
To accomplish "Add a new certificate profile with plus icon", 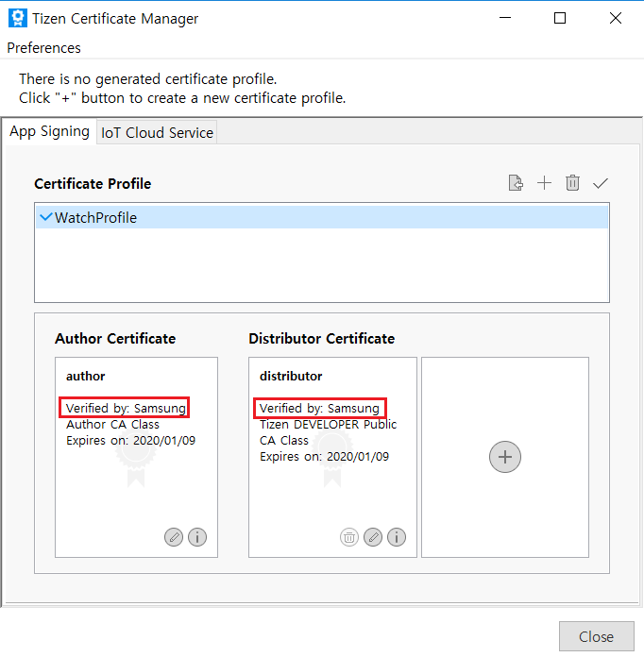I will pyautogui.click(x=544, y=183).
